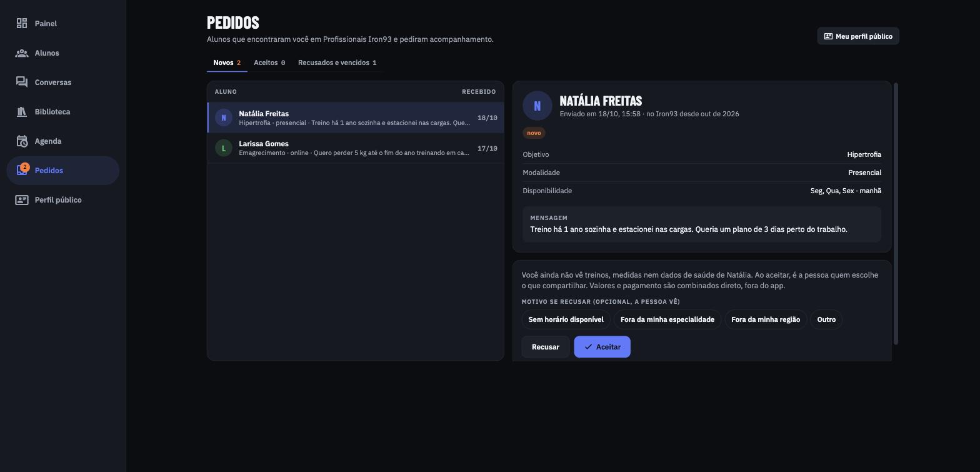980x472 pixels.
Task: Open the Agenda calendar icon
Action: coord(22,141)
